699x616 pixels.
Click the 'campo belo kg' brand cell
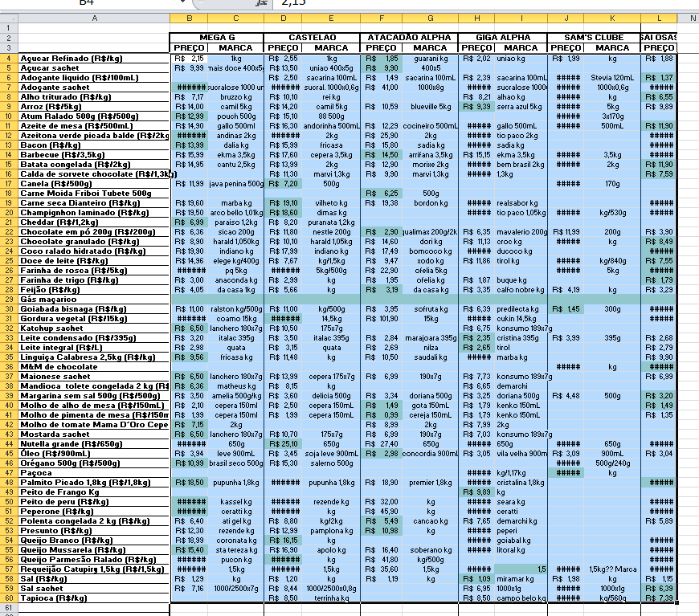(521, 598)
